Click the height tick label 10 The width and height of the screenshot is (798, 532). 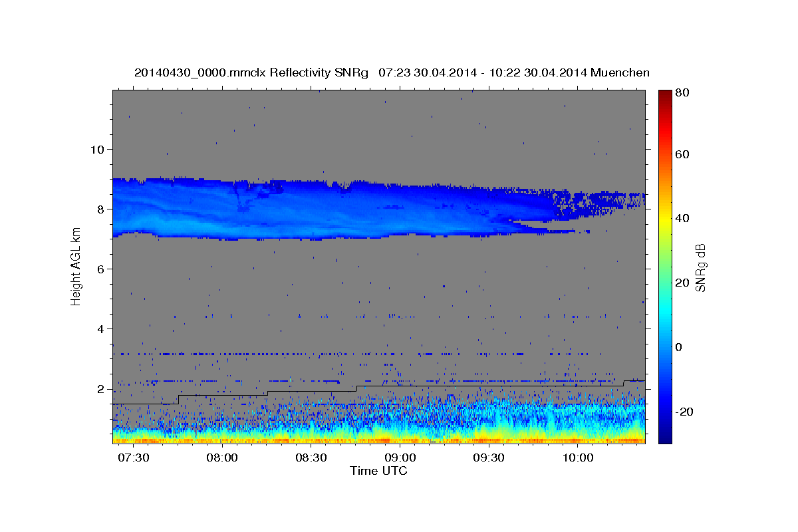coord(97,149)
